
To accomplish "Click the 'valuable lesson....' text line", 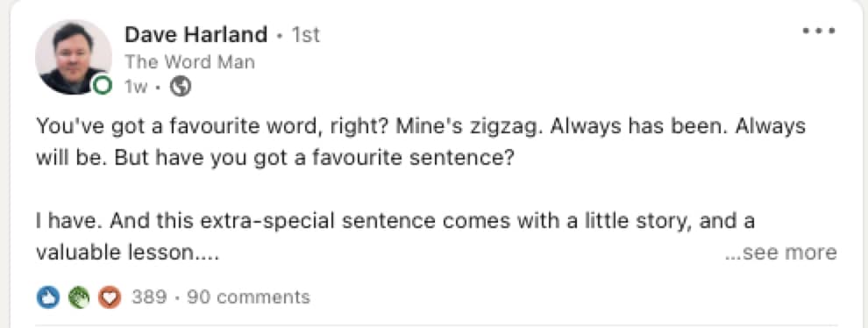I will click(x=128, y=253).
